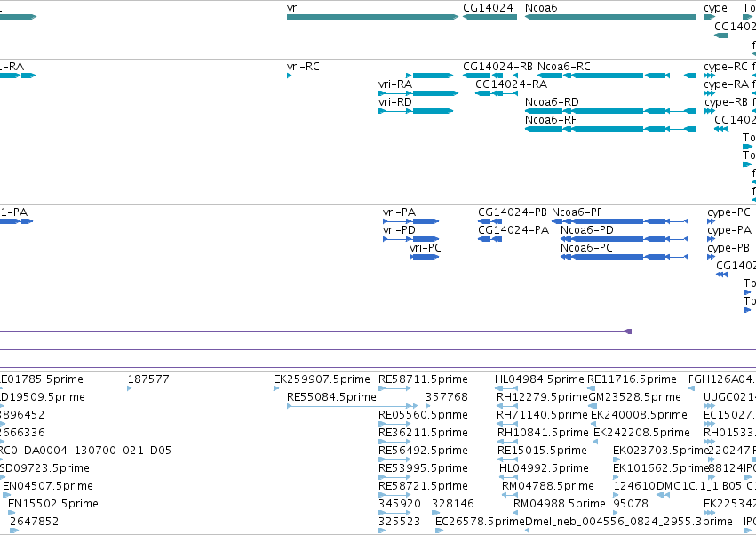Click the CG14024-PA protein feature
Viewport: 756px width, 535px height.
coord(489,239)
